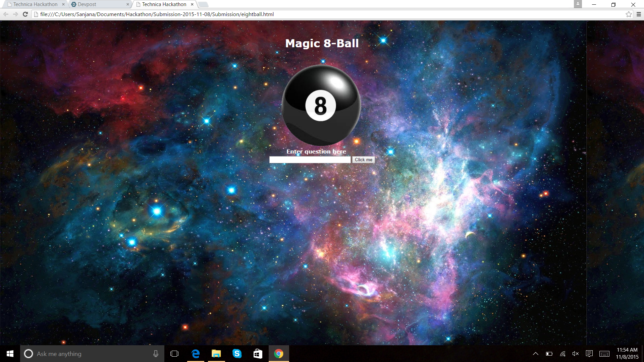
Task: Click the back navigation arrow
Action: click(6, 14)
